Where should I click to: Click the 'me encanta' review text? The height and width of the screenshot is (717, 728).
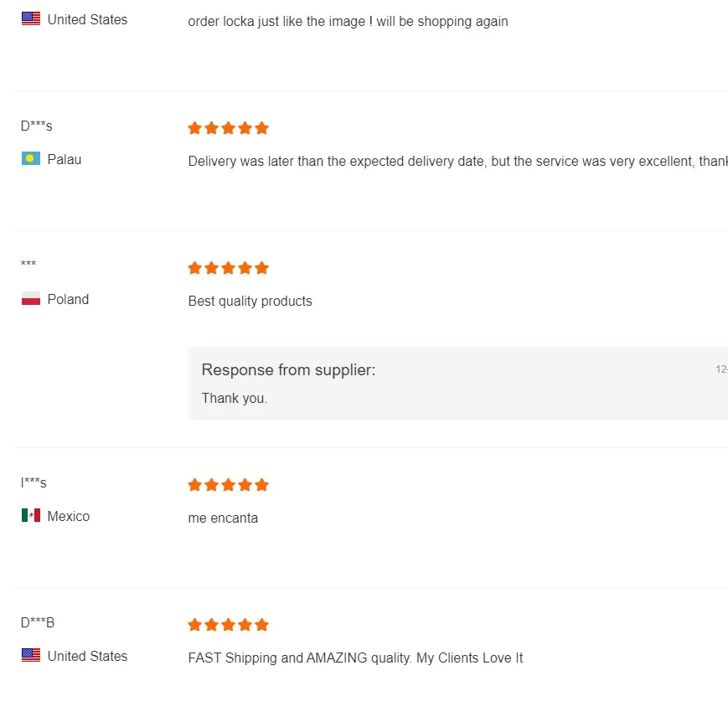click(x=223, y=518)
